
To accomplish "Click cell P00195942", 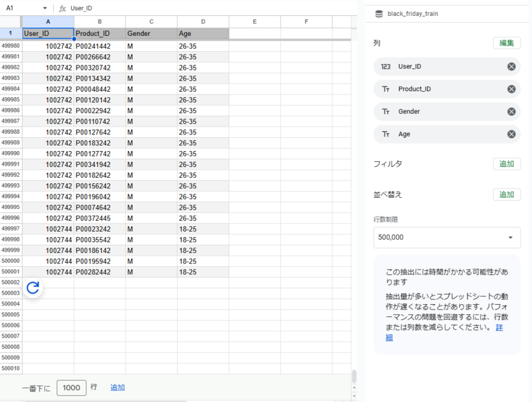I will (x=100, y=262).
